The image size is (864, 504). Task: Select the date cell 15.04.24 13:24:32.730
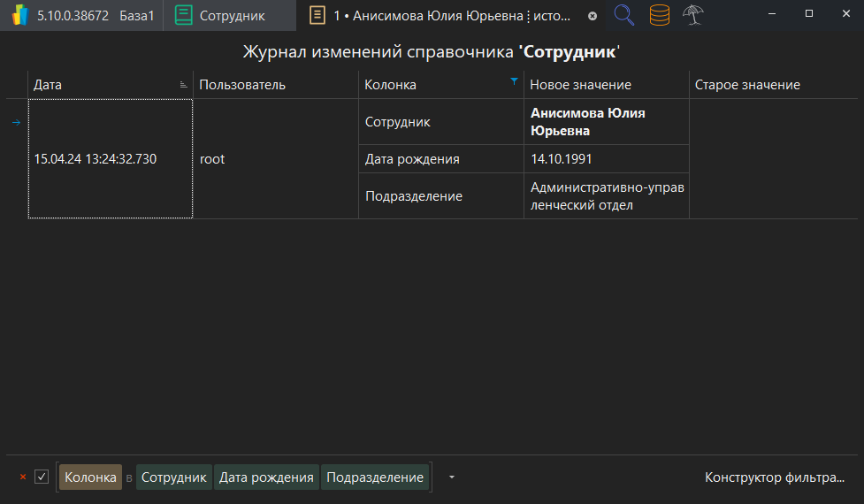coord(111,158)
